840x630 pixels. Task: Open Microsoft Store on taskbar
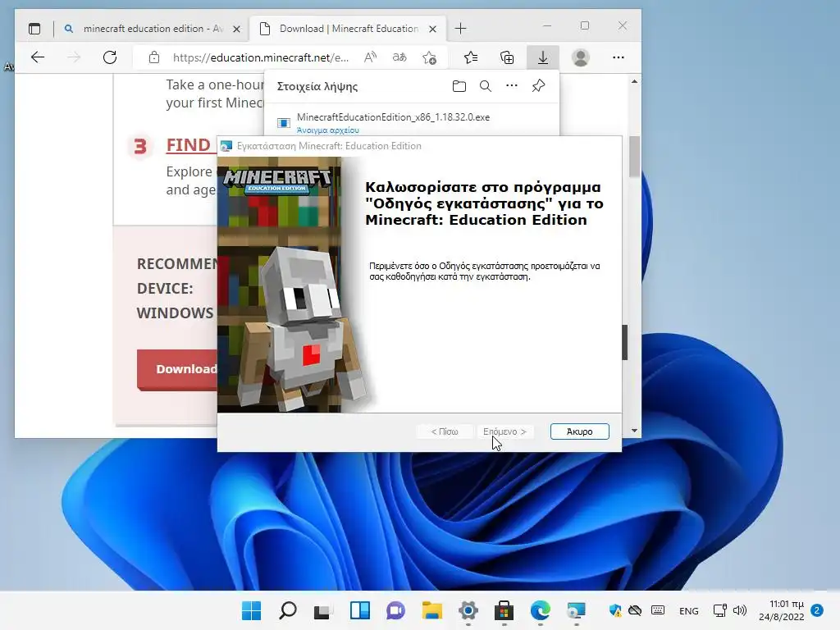(504, 610)
